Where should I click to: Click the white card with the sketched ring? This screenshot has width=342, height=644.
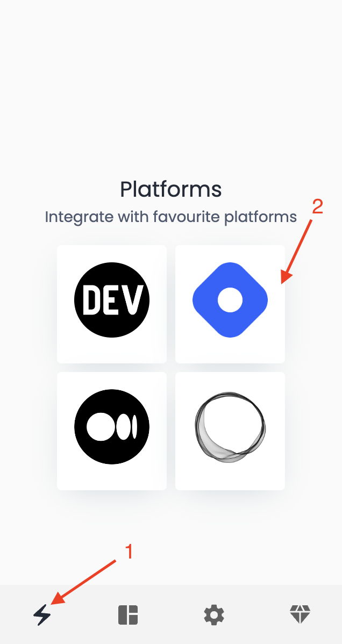tap(230, 431)
